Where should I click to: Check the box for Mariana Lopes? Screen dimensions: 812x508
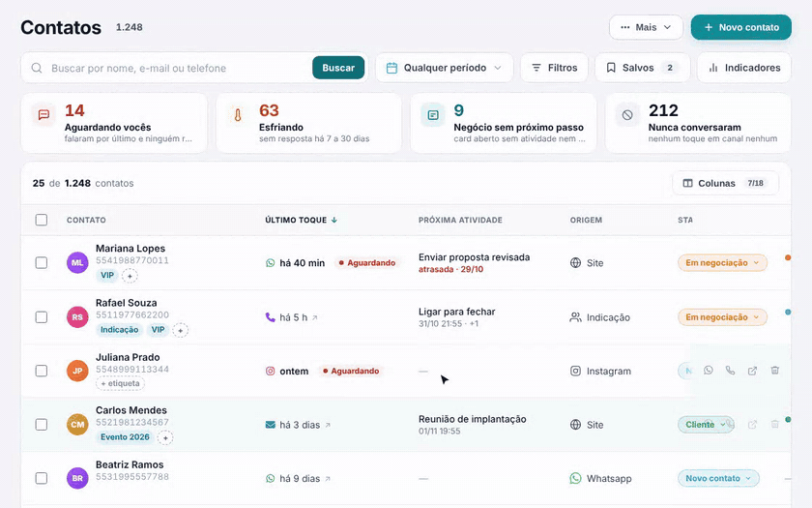[42, 263]
